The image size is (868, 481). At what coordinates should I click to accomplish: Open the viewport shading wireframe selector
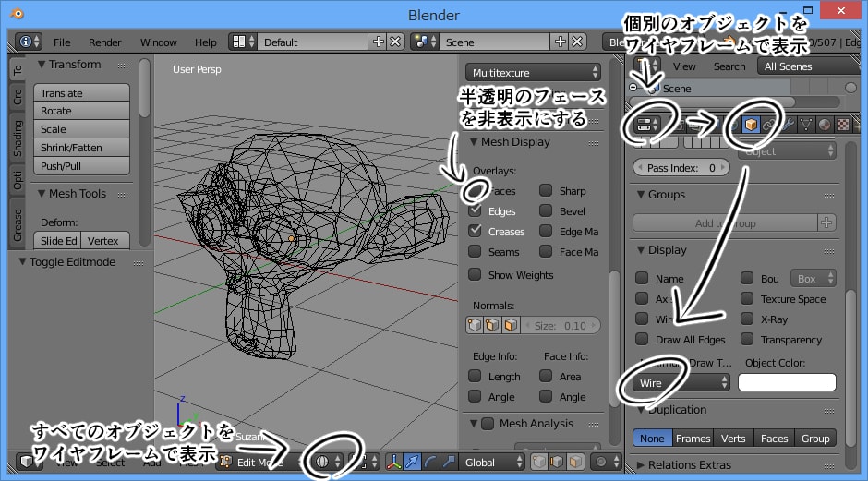[328, 462]
